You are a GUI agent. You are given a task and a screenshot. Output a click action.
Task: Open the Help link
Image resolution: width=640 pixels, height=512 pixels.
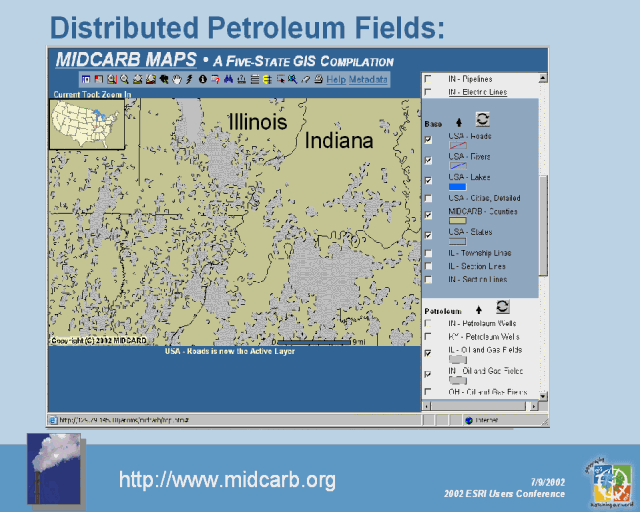tap(336, 80)
